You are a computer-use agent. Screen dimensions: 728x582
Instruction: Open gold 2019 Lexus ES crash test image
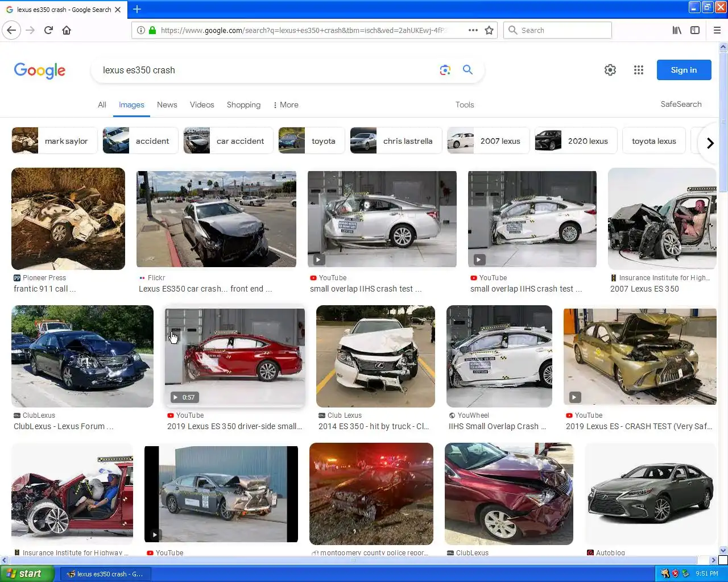point(640,356)
